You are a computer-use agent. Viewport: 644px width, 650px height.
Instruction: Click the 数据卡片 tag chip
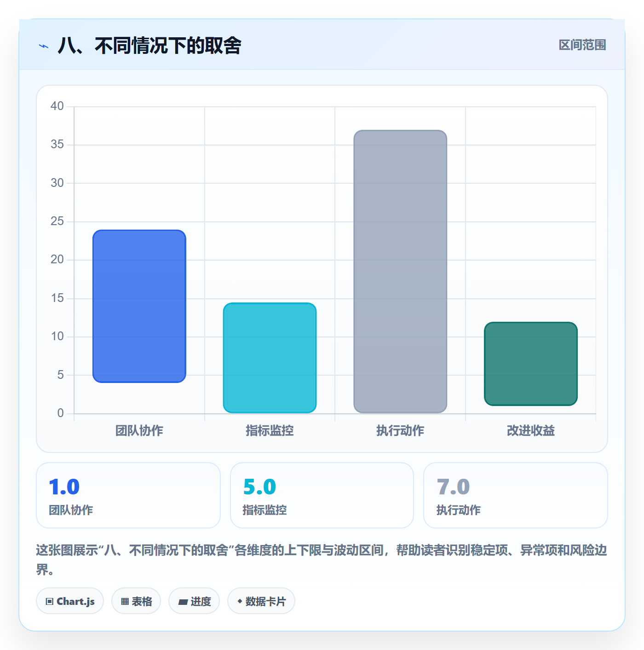click(261, 601)
